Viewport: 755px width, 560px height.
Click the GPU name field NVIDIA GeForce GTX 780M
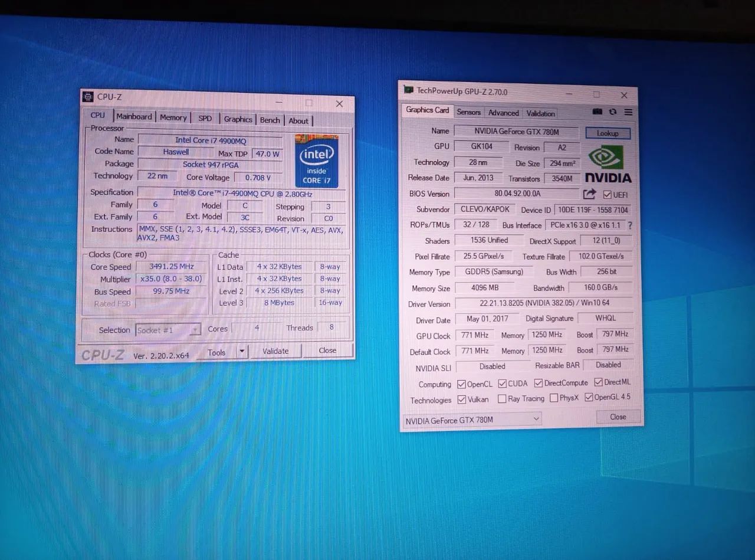(517, 132)
